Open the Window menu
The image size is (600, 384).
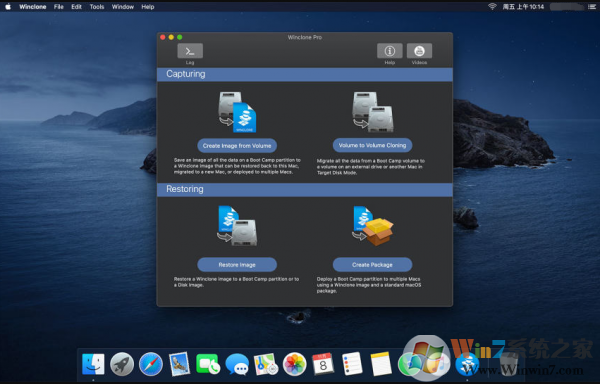pos(123,7)
